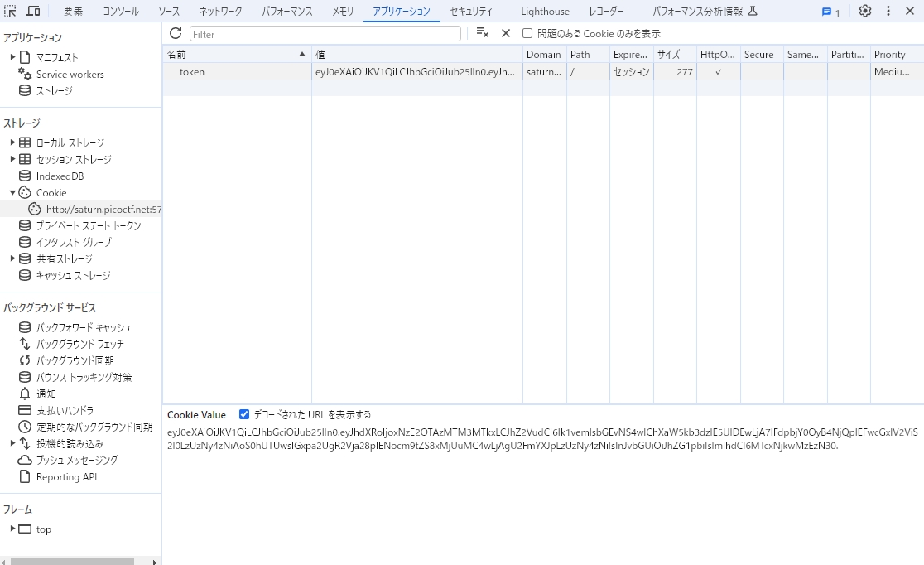Open the DevTools three-dot menu

click(x=888, y=12)
